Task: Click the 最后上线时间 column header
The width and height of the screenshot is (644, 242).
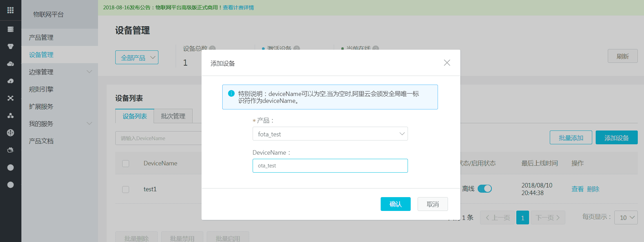Action: click(x=539, y=163)
